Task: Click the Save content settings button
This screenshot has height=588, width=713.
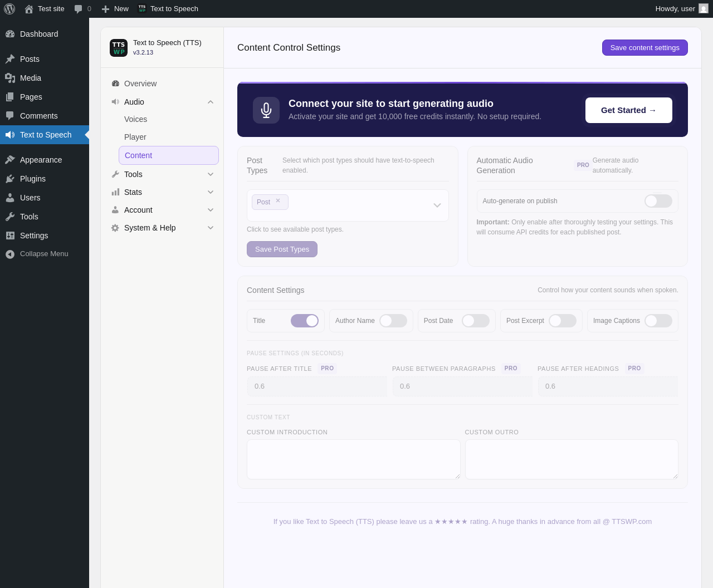Action: pyautogui.click(x=645, y=48)
